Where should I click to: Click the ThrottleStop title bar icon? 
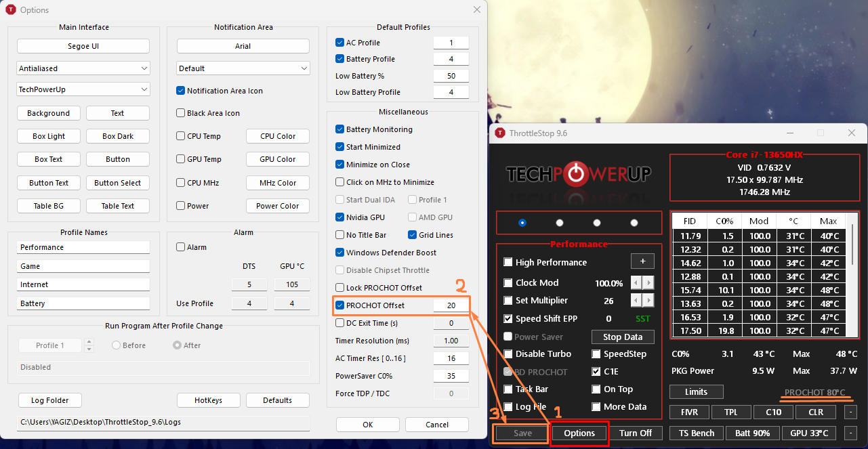click(500, 133)
